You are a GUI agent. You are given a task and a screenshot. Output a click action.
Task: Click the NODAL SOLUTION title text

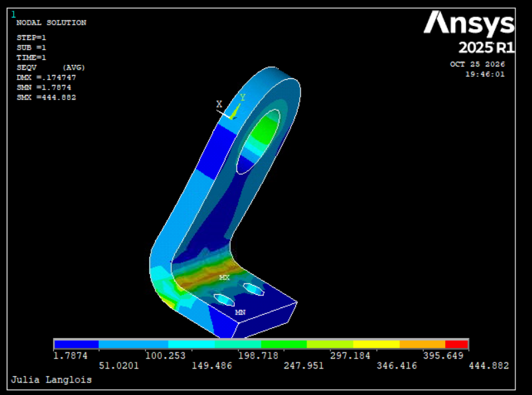(x=51, y=23)
